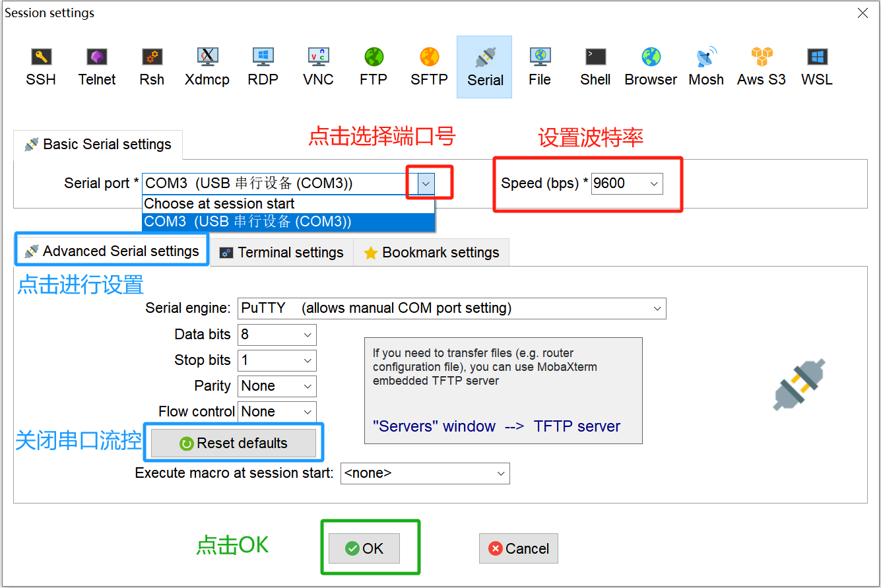
Task: Select the FTP session icon
Action: pos(374,67)
